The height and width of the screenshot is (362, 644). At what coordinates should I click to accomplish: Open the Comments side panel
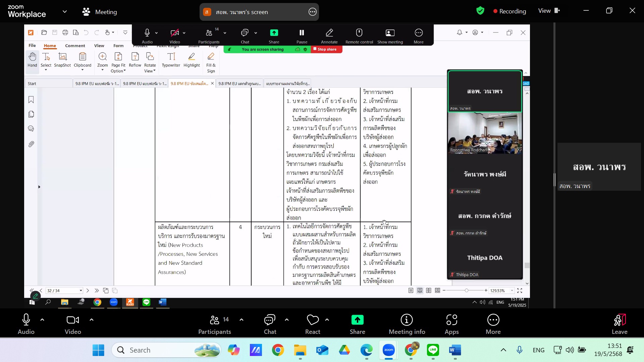tap(31, 129)
